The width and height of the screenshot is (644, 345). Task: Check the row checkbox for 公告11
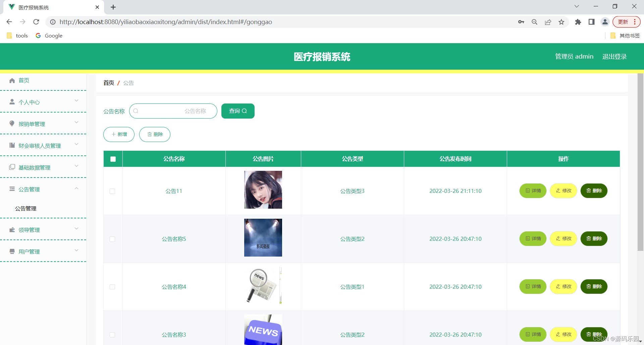(x=112, y=191)
